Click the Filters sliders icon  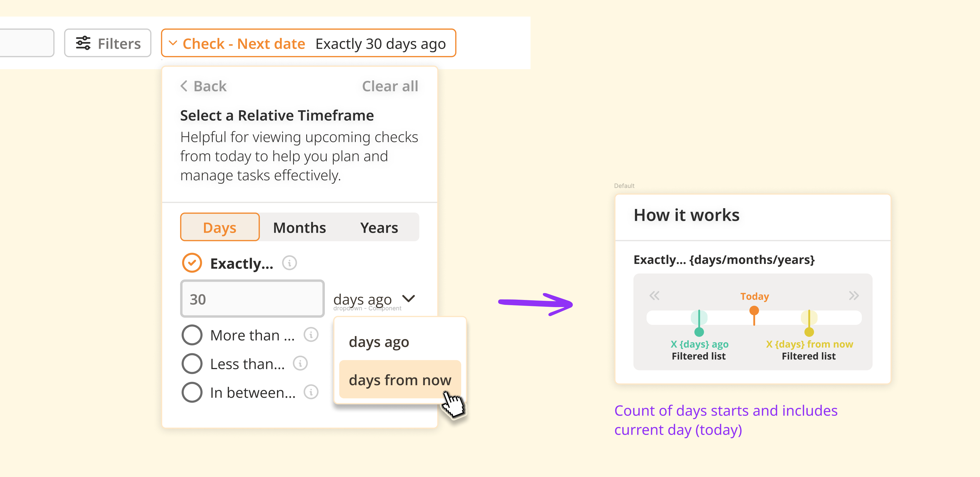click(83, 43)
